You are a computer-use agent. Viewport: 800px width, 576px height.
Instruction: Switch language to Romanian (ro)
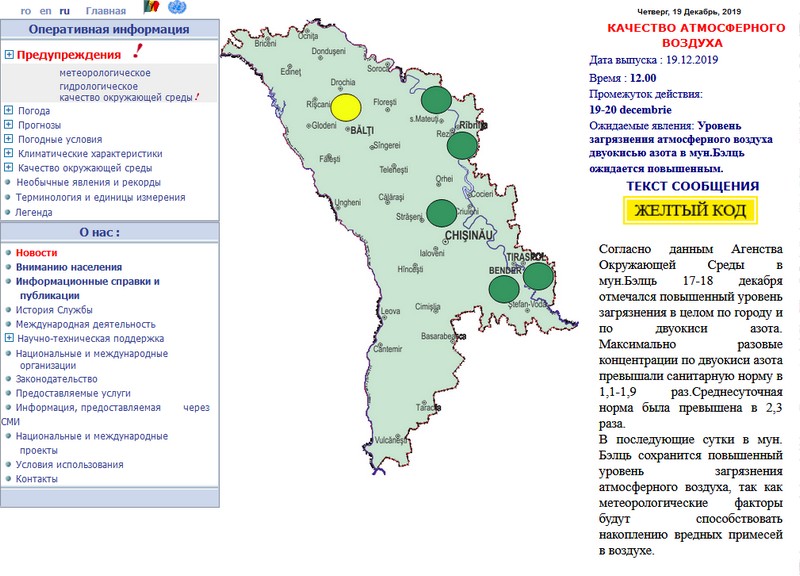click(x=26, y=10)
